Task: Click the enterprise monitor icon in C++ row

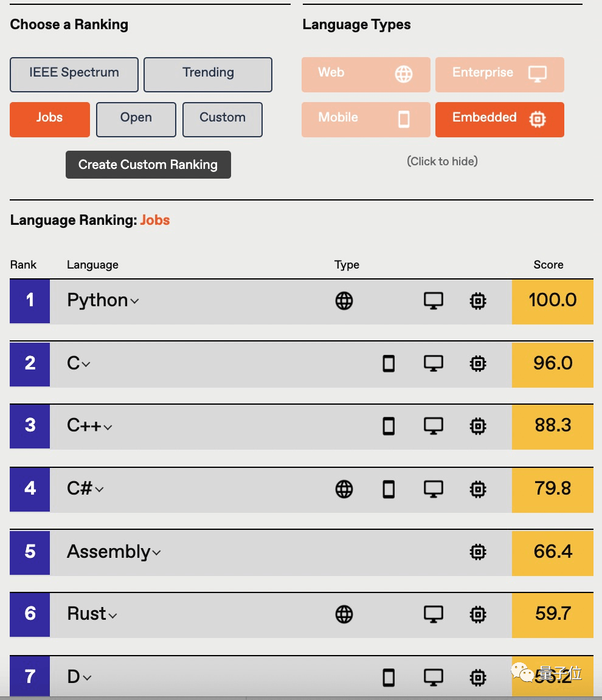Action: (x=433, y=426)
